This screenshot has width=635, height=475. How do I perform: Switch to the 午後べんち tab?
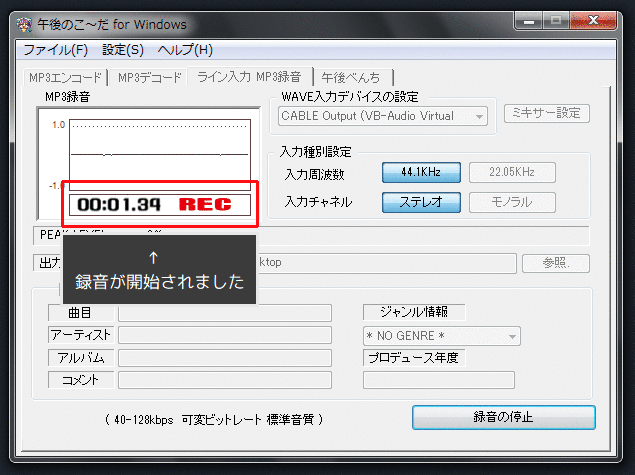click(x=352, y=77)
